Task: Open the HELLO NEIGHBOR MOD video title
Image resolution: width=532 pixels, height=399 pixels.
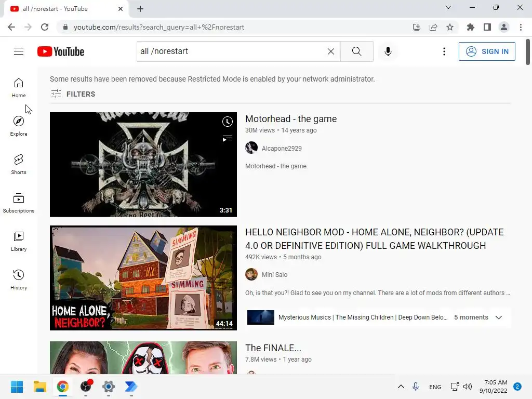Action: click(x=374, y=239)
